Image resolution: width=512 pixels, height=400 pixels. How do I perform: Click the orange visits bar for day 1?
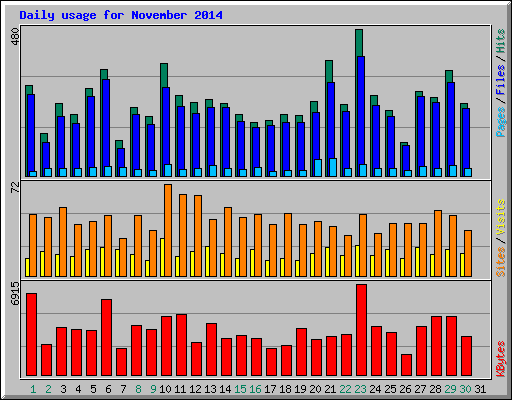pyautogui.click(x=33, y=245)
